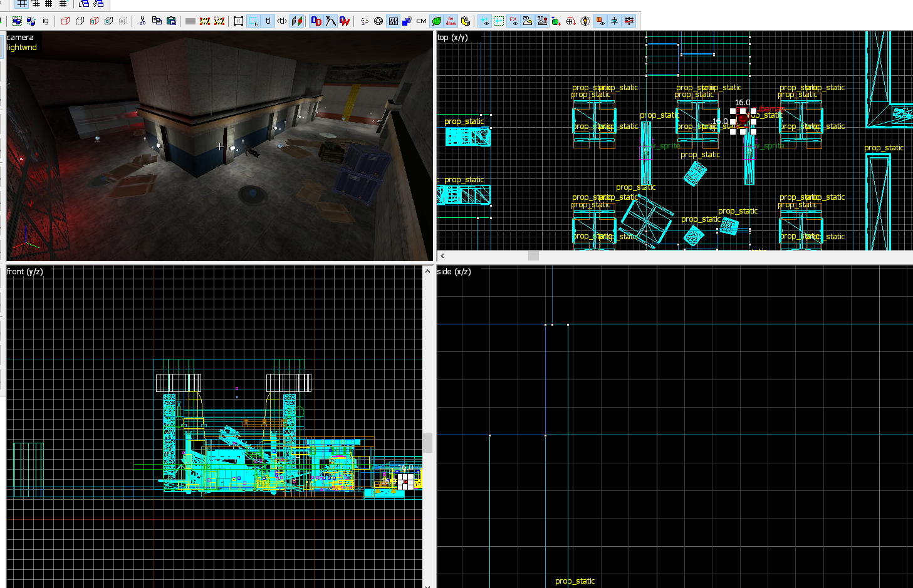Click top view scrollbar left arrow
This screenshot has height=588, width=913.
(442, 255)
